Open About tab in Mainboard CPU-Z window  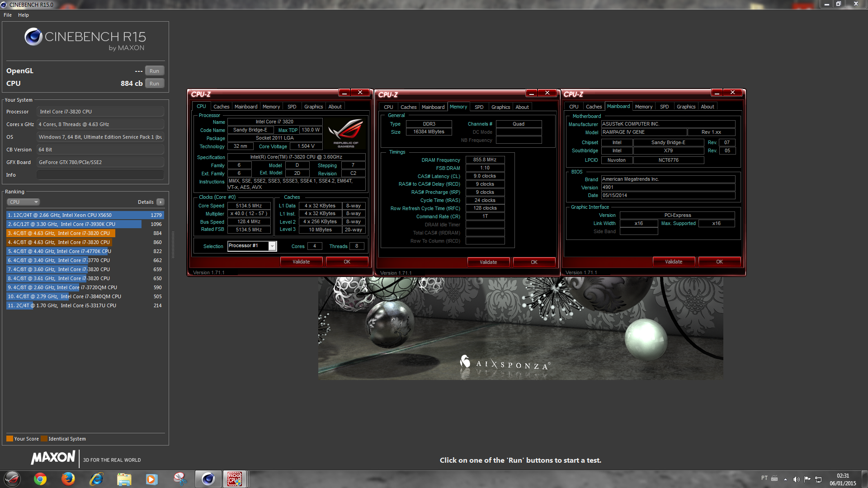708,107
